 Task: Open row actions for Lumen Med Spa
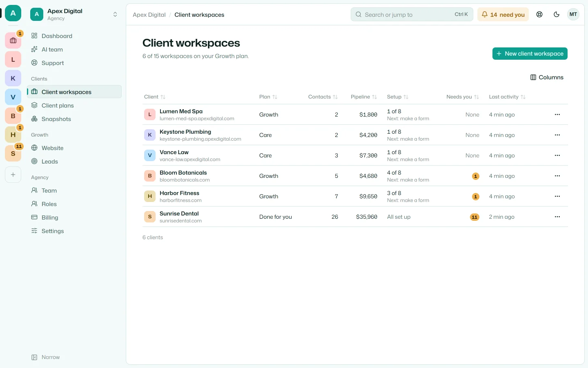point(557,114)
